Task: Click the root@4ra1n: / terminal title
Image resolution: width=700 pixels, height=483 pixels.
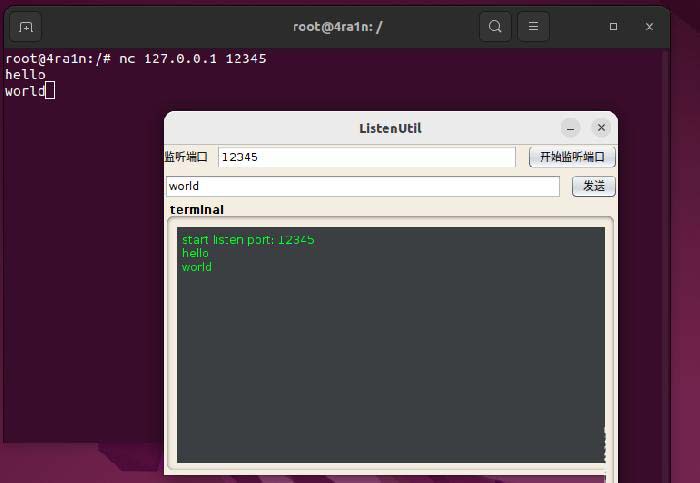Action: [338, 27]
